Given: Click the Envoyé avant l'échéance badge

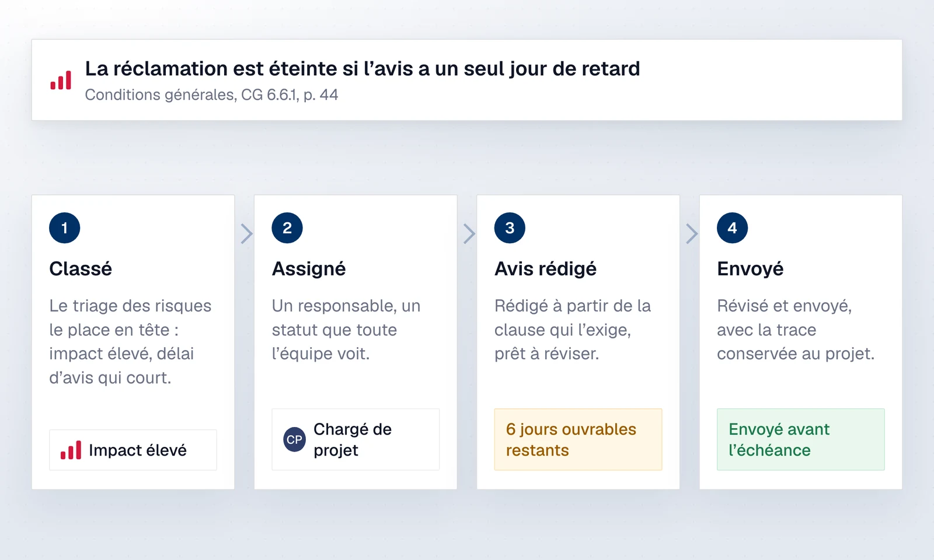Looking at the screenshot, I should [x=800, y=439].
